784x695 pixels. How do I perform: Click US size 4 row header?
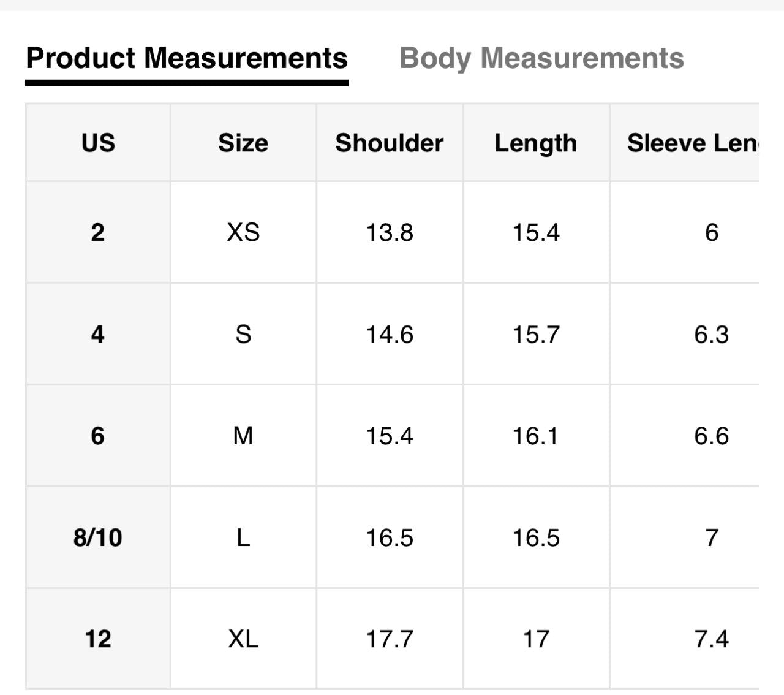(98, 334)
